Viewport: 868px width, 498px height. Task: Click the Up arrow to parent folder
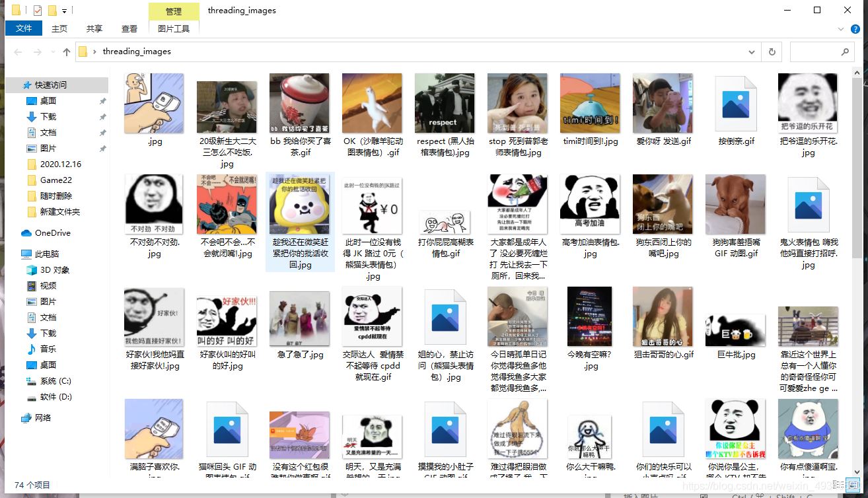click(66, 52)
